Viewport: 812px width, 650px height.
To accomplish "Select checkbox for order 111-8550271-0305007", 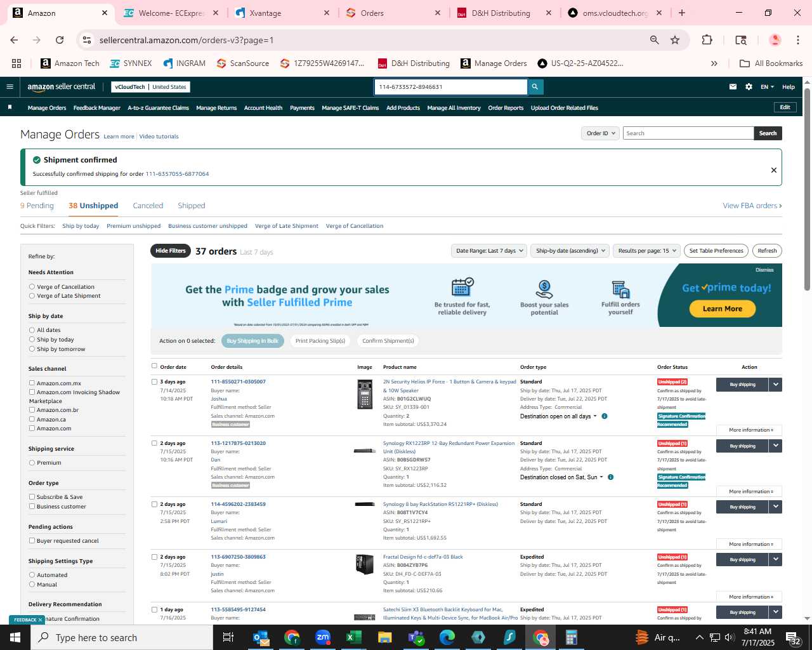I will point(154,382).
